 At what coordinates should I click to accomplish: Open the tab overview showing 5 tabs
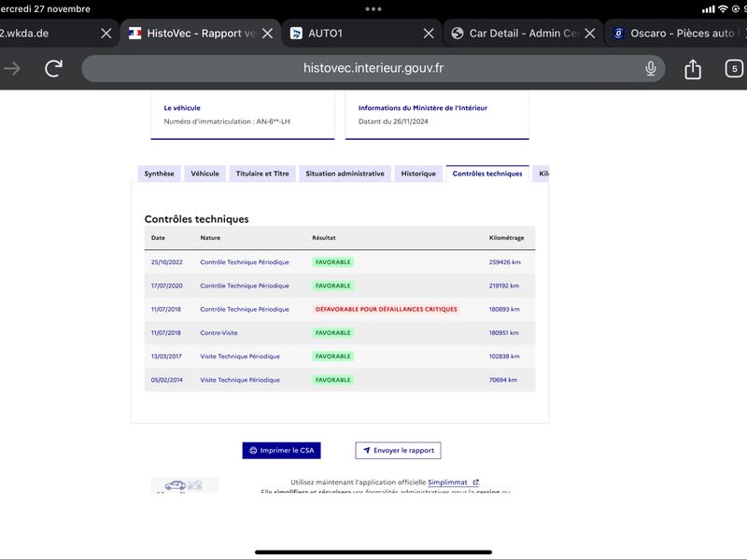click(734, 68)
